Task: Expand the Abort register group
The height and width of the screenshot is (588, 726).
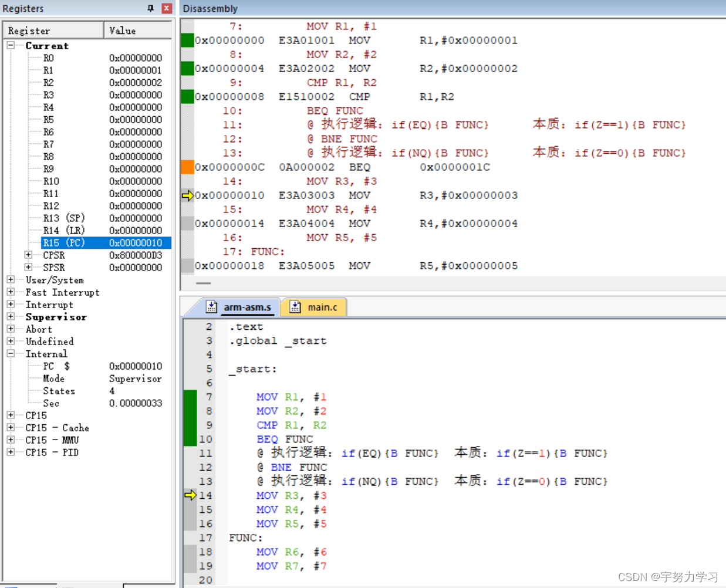Action: (11, 329)
